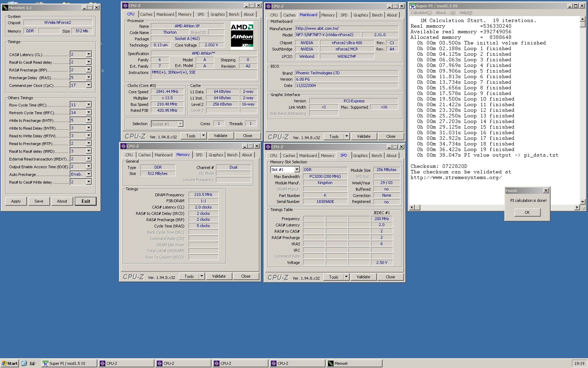Open the Help menu in Super PI
Image resolution: width=588 pixels, height=368 pixels.
point(466,13)
